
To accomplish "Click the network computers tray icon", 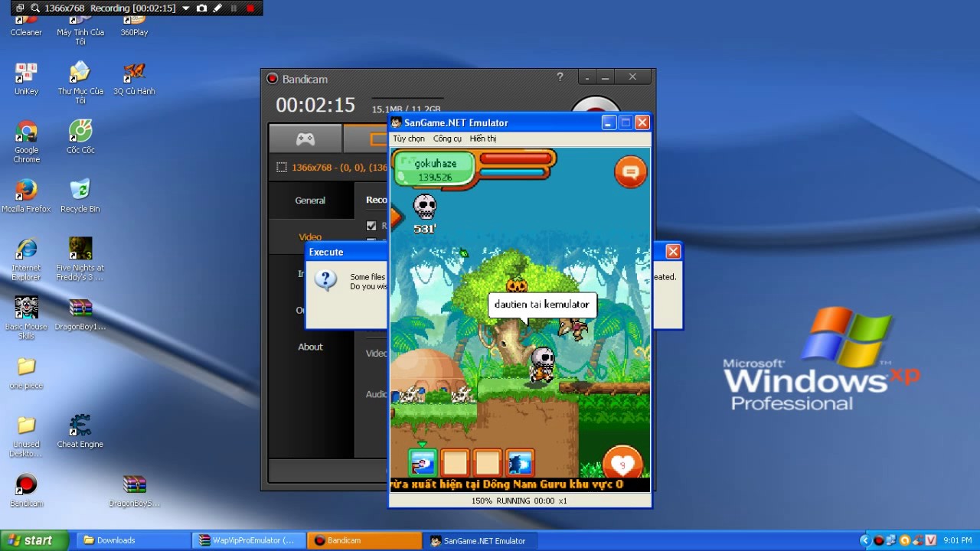I will (x=892, y=540).
